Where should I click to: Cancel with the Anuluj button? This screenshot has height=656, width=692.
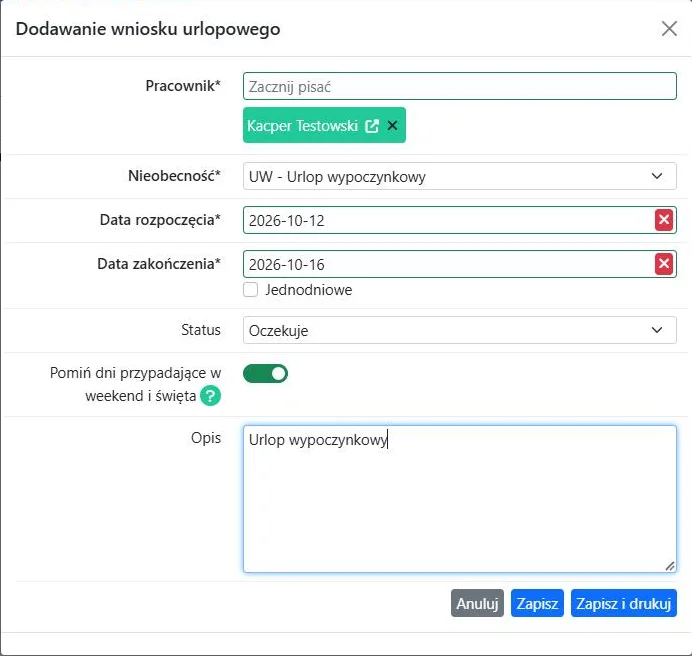477,603
